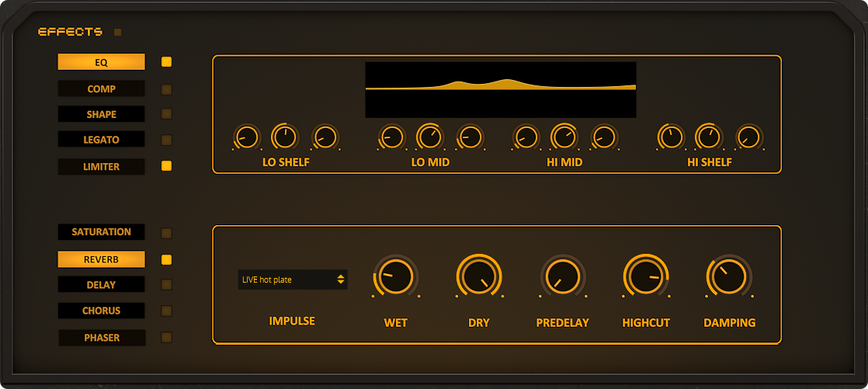
Task: Open the LEGATO effect tab
Action: (x=101, y=140)
